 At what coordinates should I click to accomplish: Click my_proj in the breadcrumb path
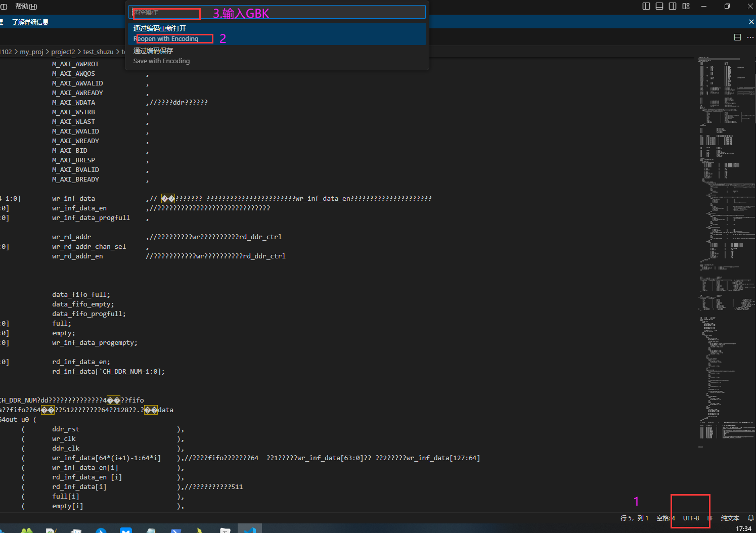(31, 52)
